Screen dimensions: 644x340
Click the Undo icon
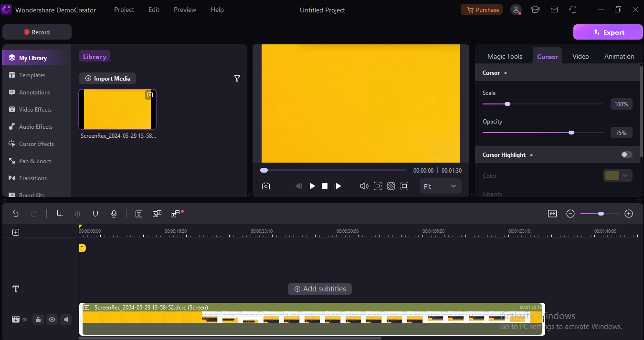tap(15, 214)
